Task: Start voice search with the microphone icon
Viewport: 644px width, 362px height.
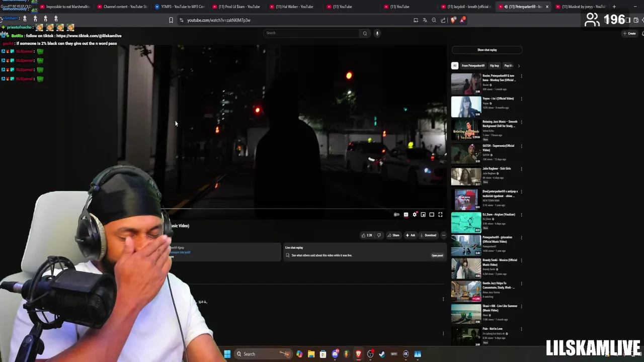Action: [x=377, y=33]
